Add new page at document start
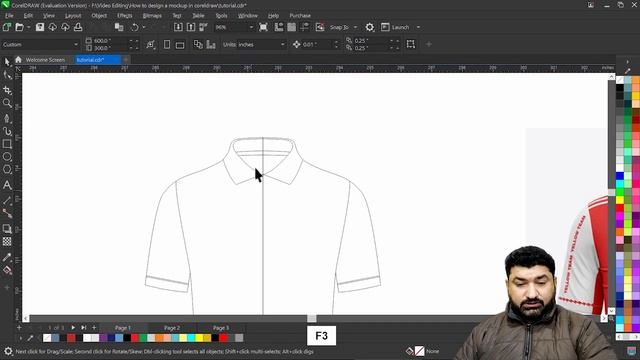640x360 pixels. (19, 327)
